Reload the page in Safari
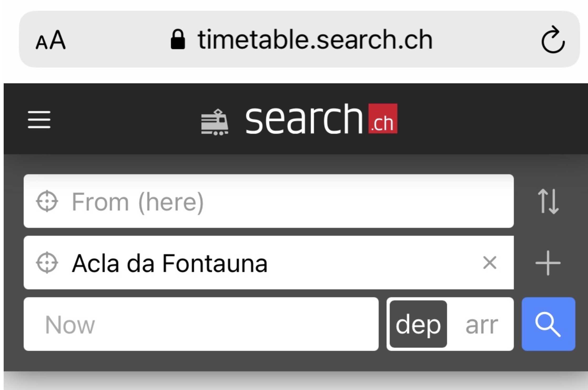Screen dimensions: 588x390 pyautogui.click(x=552, y=39)
